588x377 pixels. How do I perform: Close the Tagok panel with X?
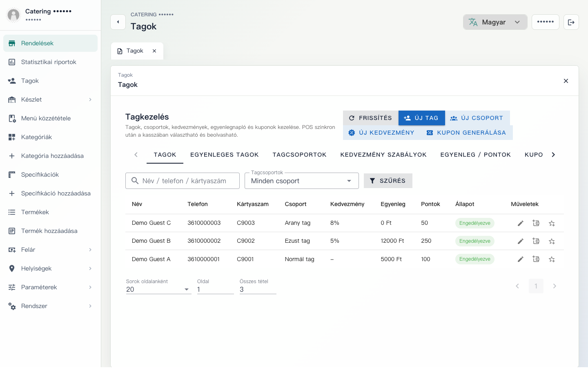[x=566, y=81]
